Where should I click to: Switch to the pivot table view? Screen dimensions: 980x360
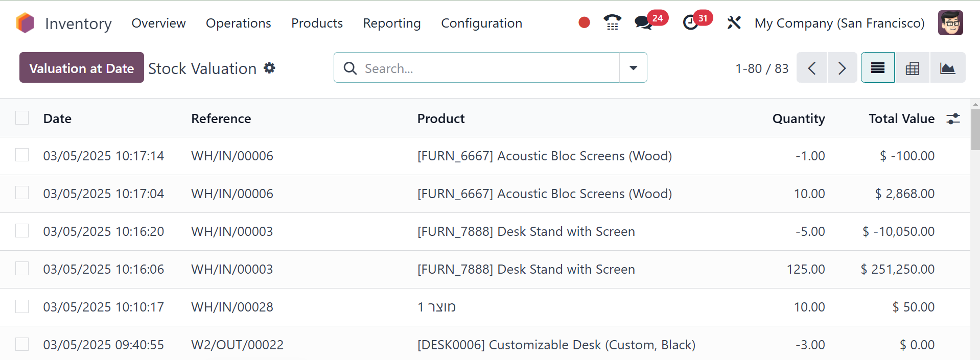(912, 68)
